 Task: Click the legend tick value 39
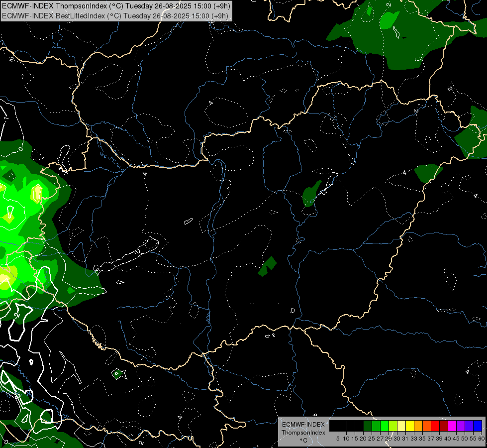click(440, 439)
